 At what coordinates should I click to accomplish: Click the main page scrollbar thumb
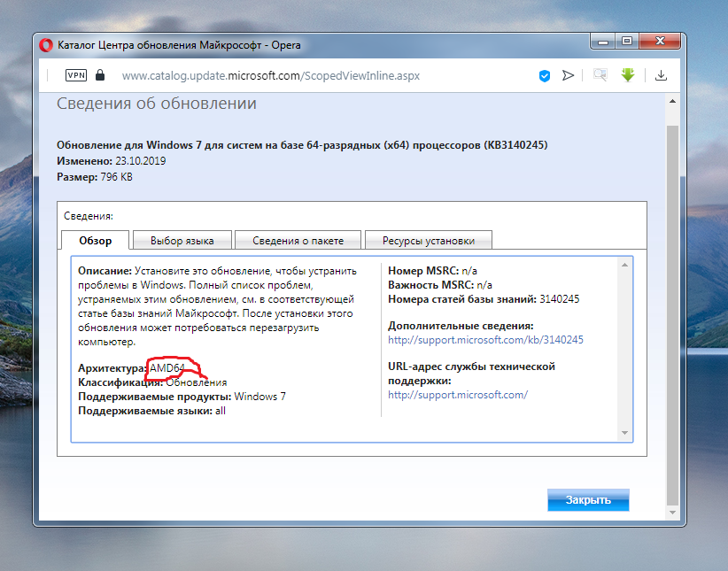672,316
